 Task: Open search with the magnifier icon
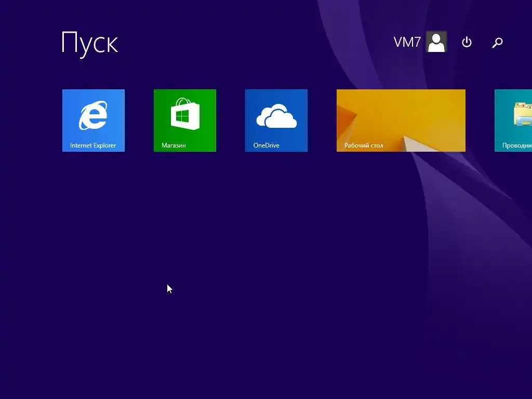pos(497,43)
